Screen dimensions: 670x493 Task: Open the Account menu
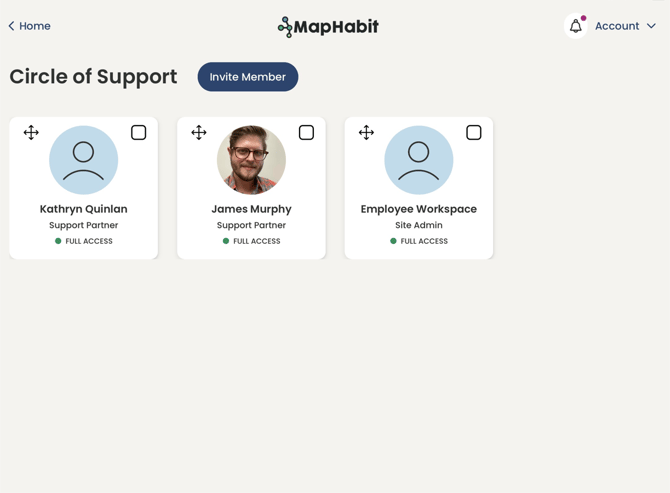tap(617, 27)
